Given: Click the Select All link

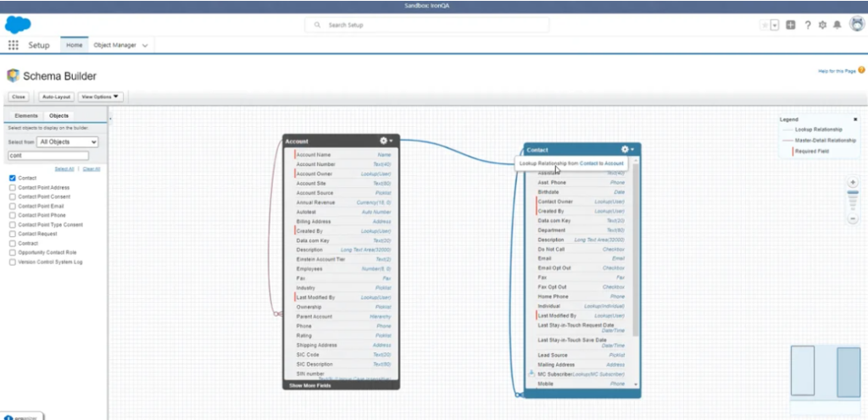Looking at the screenshot, I should point(64,169).
